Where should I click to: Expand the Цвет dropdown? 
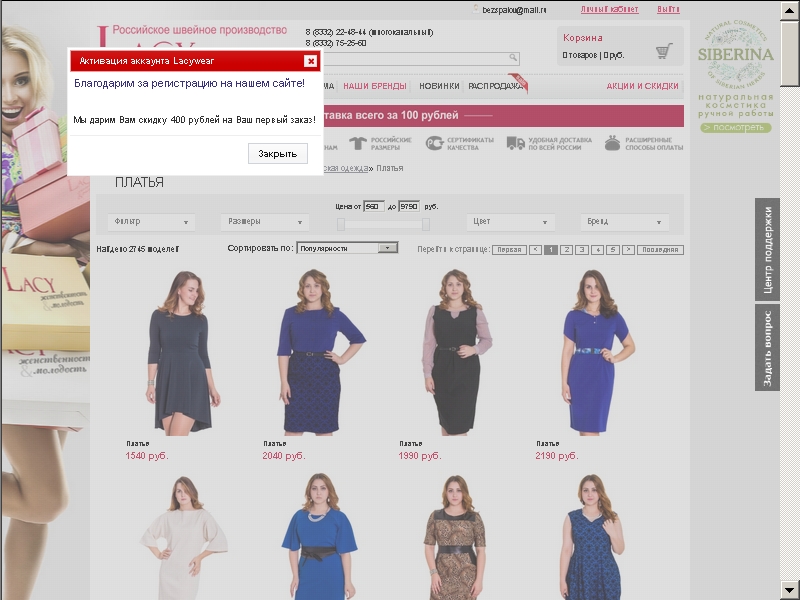pos(510,222)
